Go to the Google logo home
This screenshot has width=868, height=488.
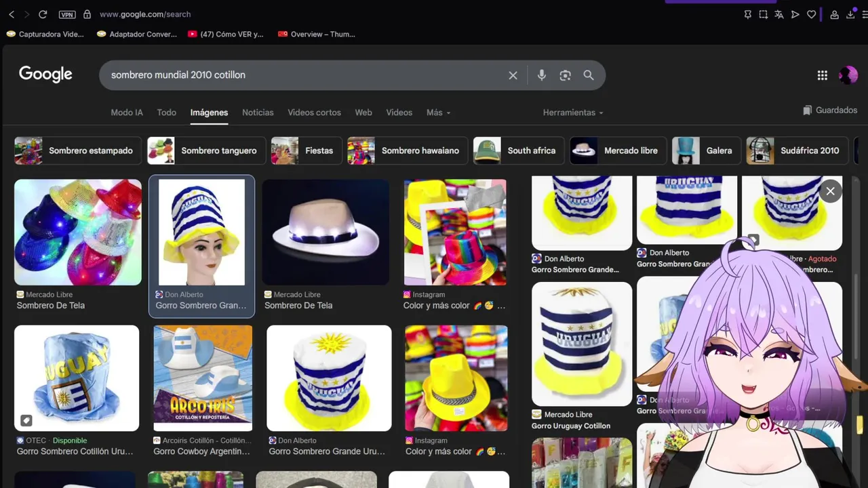(x=45, y=75)
